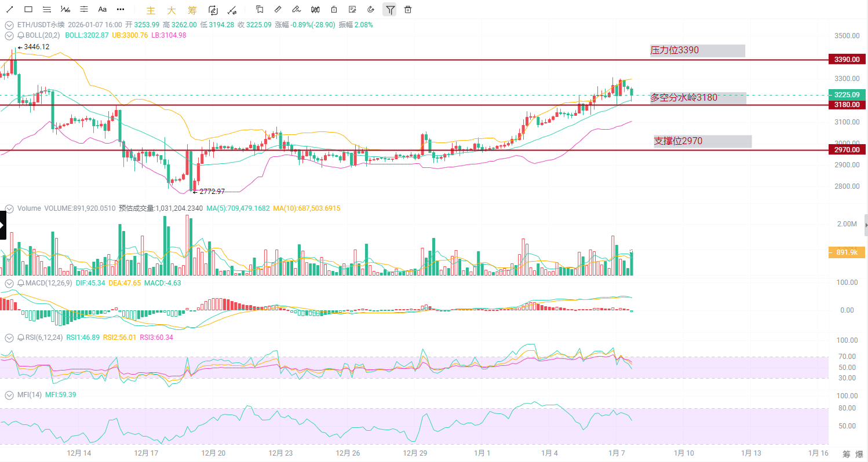Open more drawing tools ellipsis menu

121,9
